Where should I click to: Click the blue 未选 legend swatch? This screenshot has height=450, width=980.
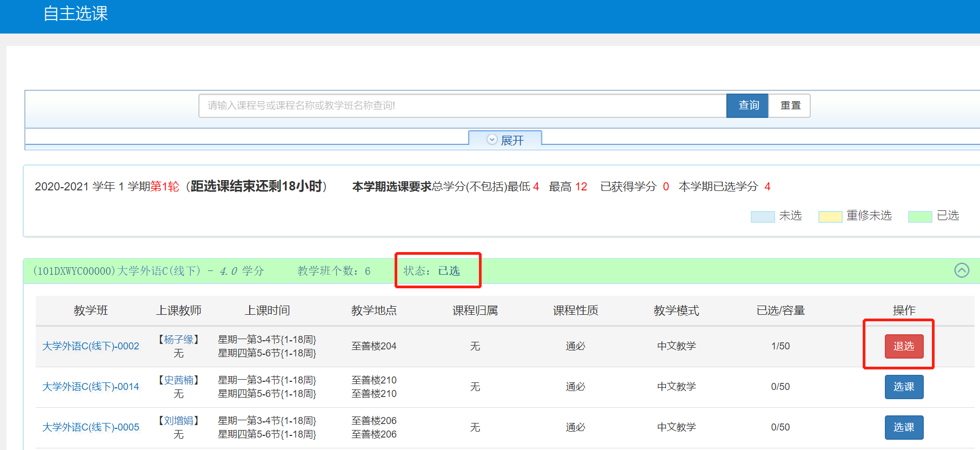click(762, 216)
